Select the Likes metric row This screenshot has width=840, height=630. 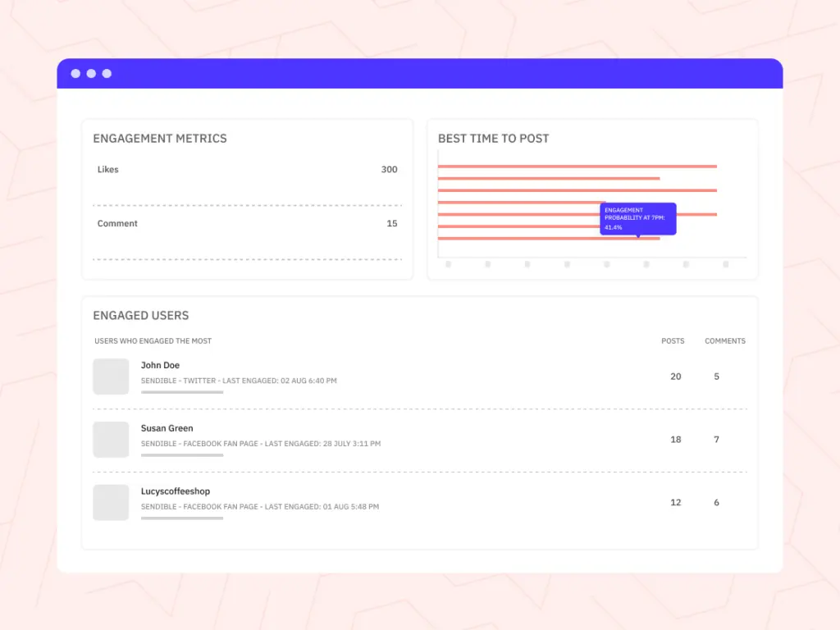(247, 170)
